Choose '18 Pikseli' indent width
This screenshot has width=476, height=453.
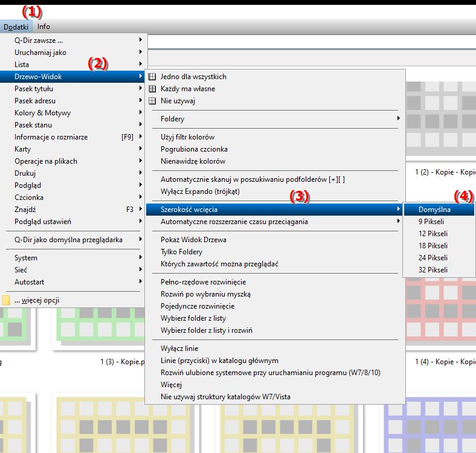point(439,246)
